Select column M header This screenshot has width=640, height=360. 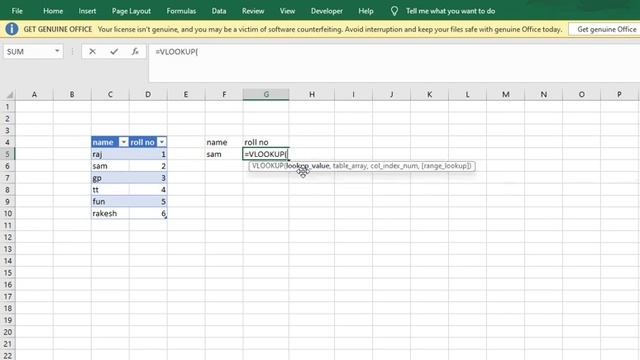click(505, 95)
